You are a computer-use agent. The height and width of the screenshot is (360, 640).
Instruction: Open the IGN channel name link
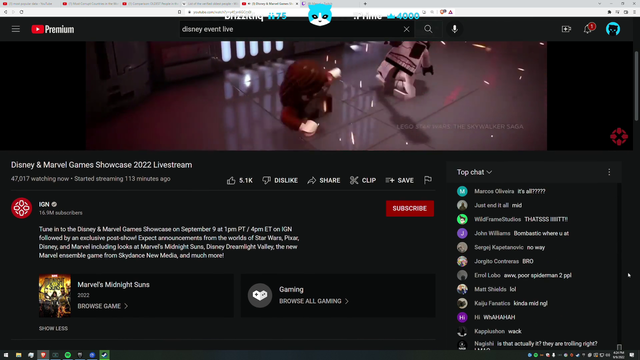(x=44, y=204)
